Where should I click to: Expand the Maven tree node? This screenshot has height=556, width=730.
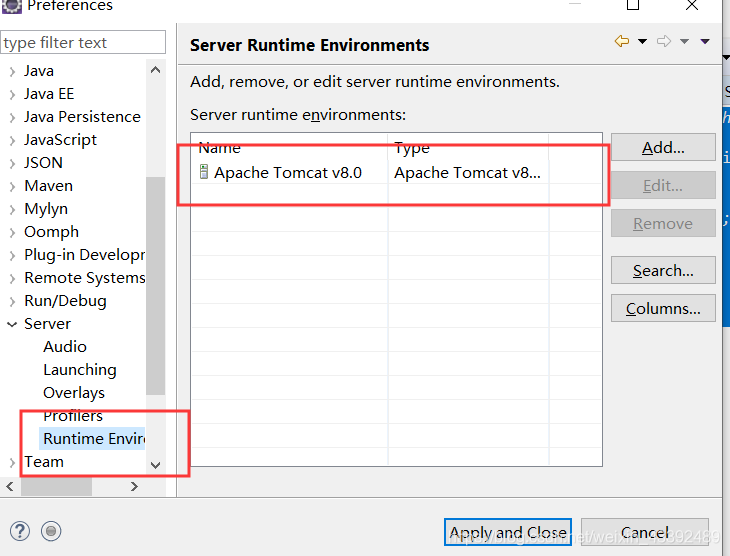12,187
